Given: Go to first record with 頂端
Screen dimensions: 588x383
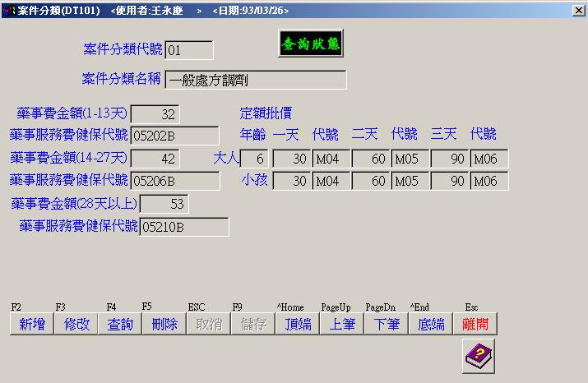Looking at the screenshot, I should click(298, 324).
